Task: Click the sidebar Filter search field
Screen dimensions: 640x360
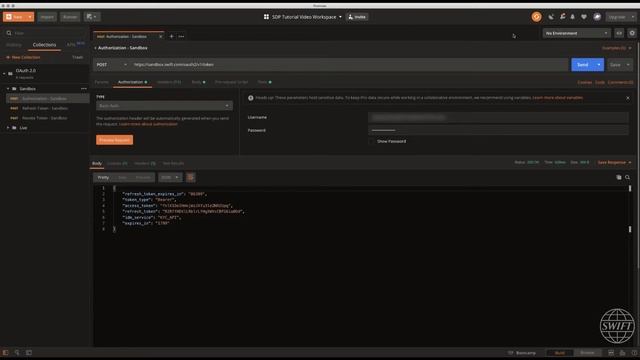Action: [x=45, y=33]
